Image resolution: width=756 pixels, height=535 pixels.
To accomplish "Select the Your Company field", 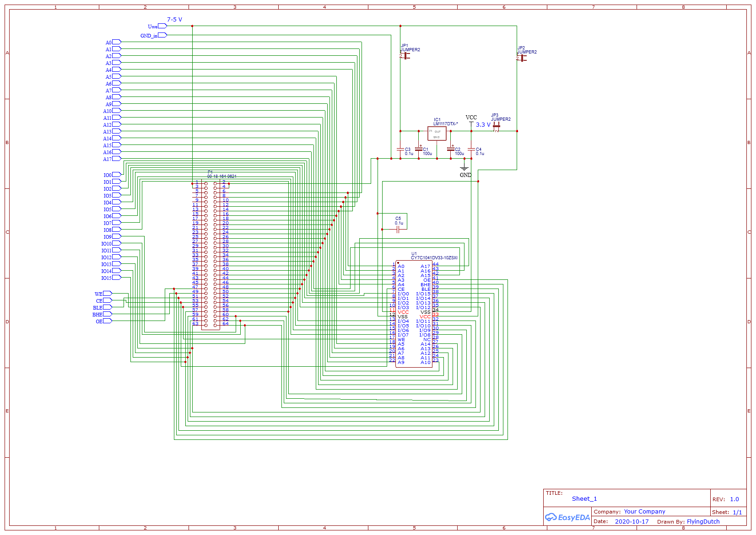I will click(644, 512).
